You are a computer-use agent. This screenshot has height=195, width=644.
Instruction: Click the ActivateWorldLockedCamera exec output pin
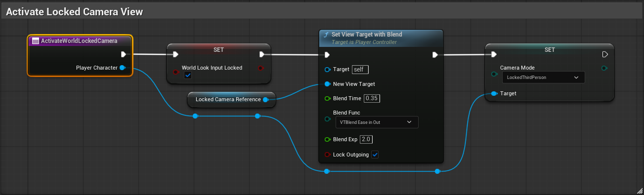(124, 54)
